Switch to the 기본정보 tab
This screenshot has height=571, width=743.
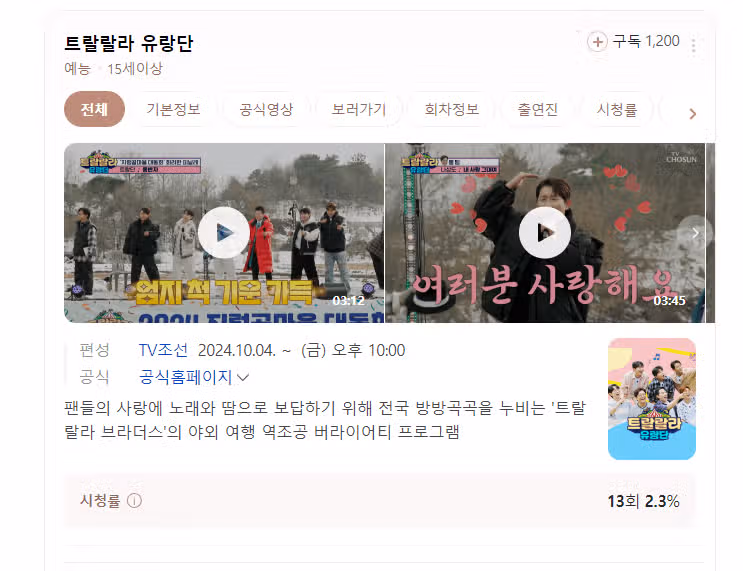(173, 109)
